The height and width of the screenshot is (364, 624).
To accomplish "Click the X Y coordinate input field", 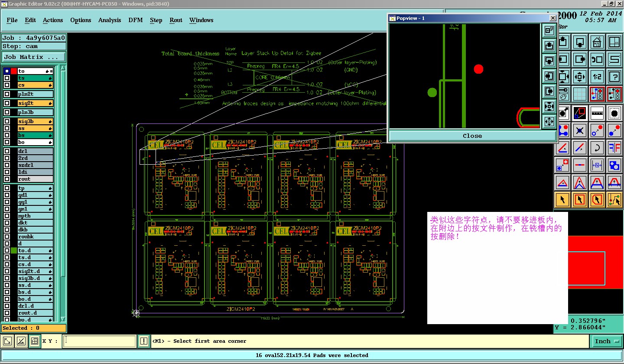I will tap(100, 341).
